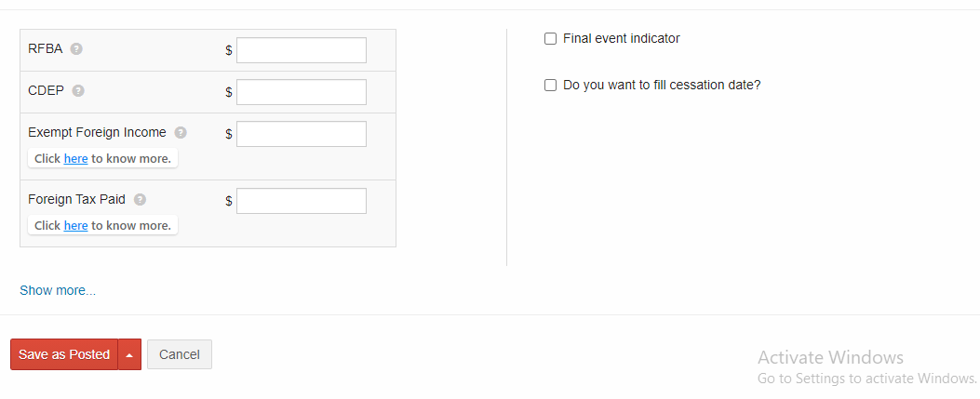980x399 pixels.
Task: Expand the Save as Posted dropdown arrow
Action: [x=130, y=354]
